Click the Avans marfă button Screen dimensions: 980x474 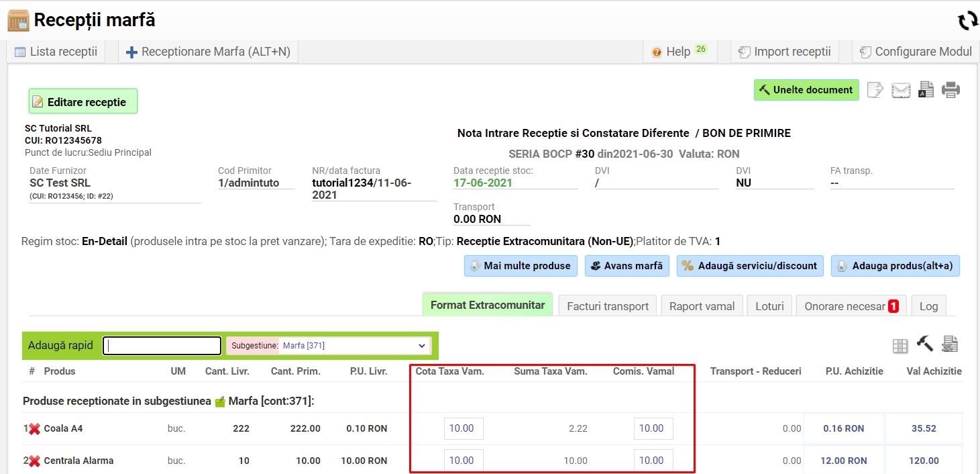pyautogui.click(x=627, y=266)
